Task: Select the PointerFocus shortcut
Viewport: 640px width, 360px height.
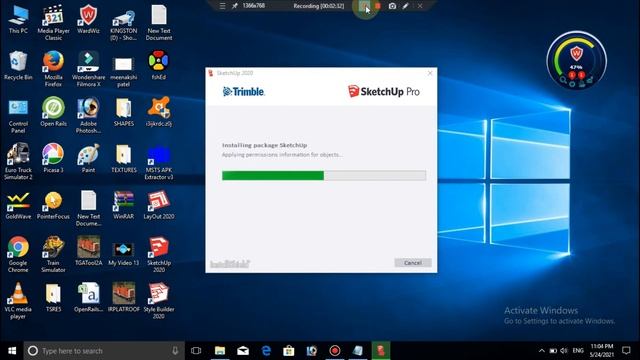Action: point(53,205)
